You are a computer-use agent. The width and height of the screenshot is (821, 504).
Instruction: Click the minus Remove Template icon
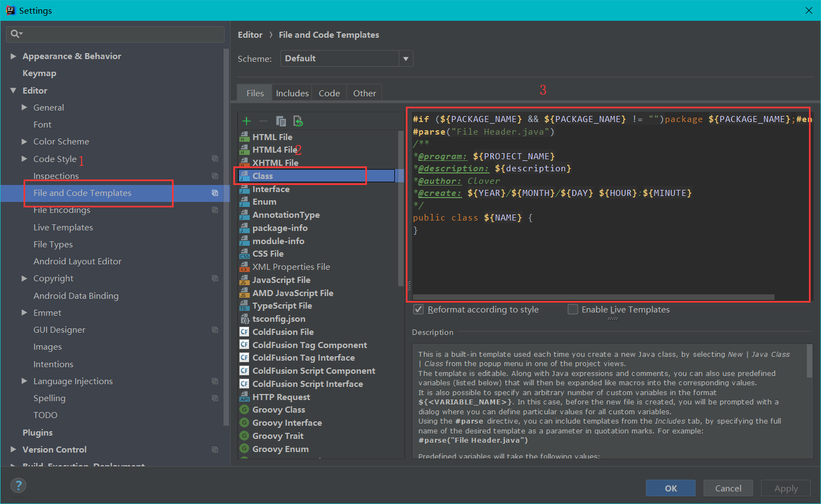[263, 121]
